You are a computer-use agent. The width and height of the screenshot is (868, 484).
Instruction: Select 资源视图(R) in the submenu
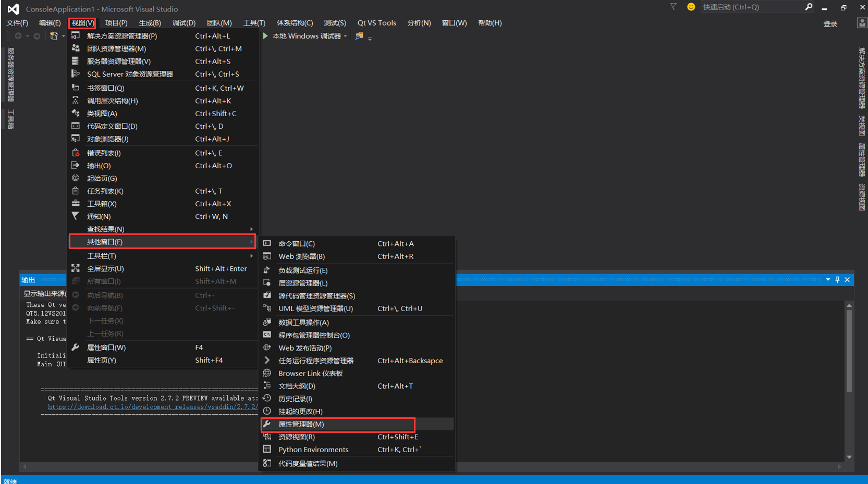click(357, 437)
